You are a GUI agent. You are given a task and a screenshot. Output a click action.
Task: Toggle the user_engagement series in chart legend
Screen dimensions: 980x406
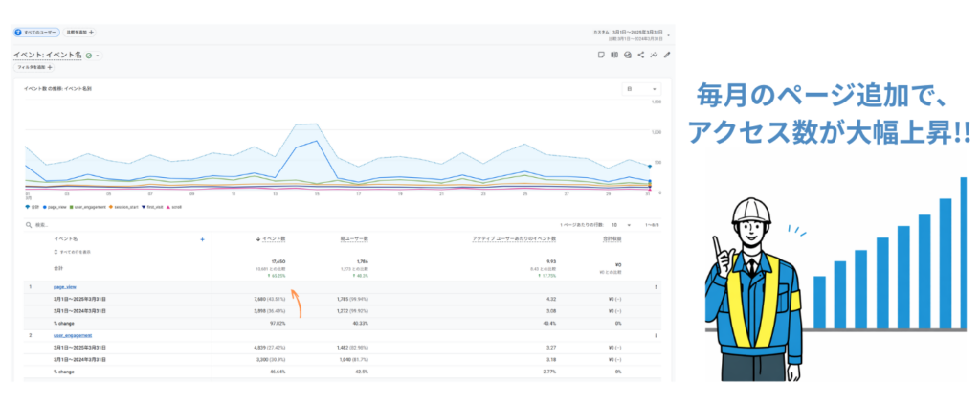point(86,206)
